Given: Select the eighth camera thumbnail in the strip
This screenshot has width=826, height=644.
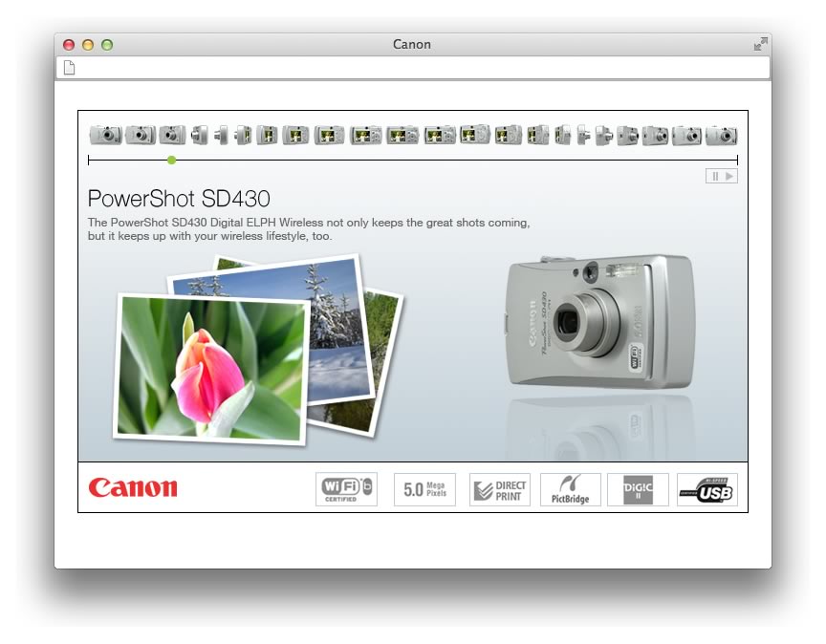Looking at the screenshot, I should click(295, 135).
